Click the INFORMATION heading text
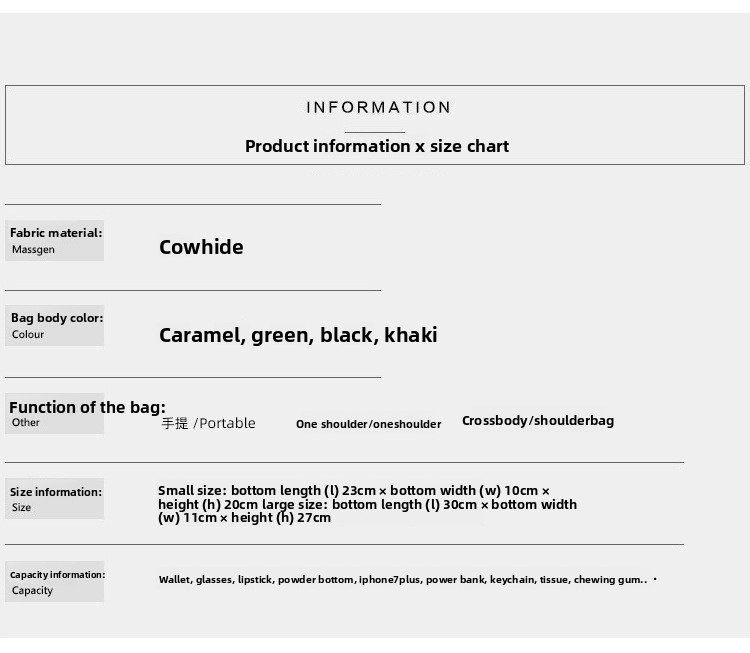750x653 pixels. click(378, 107)
